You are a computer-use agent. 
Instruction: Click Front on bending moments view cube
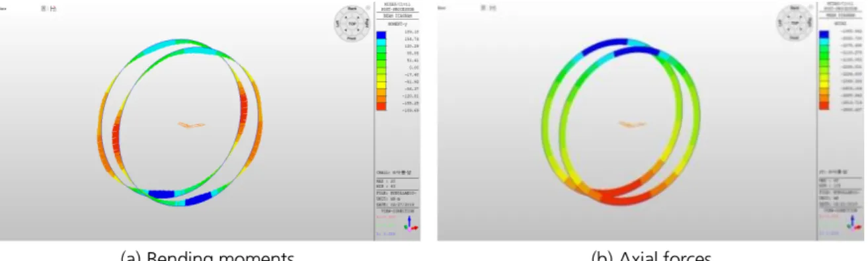[x=351, y=38]
